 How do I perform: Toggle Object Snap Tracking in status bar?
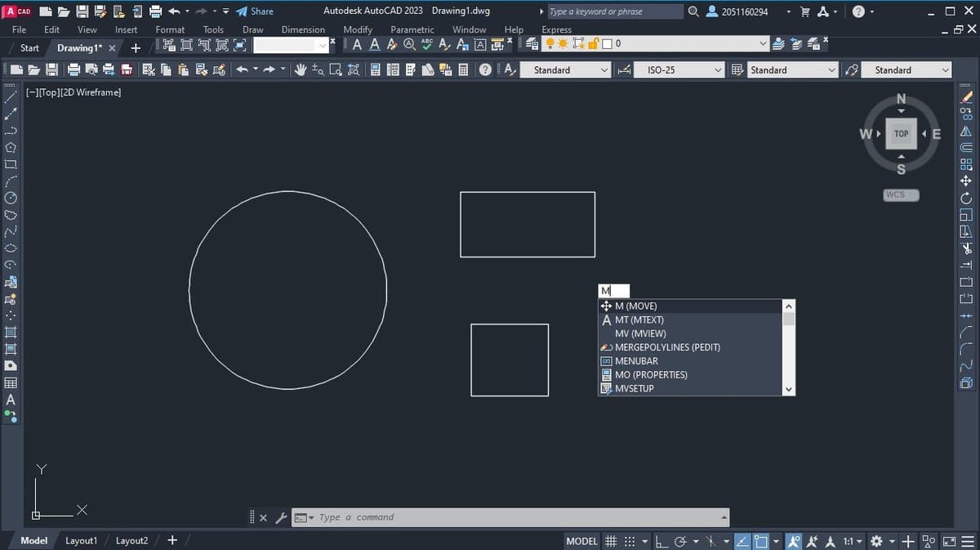click(741, 541)
